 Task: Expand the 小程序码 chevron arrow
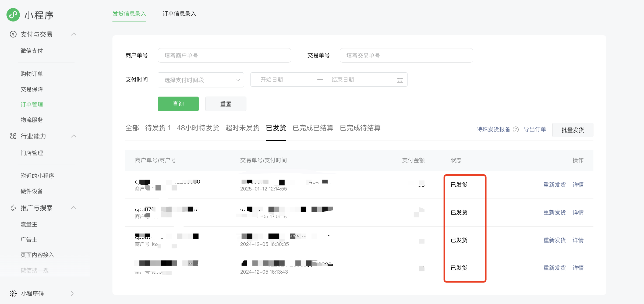click(72, 293)
